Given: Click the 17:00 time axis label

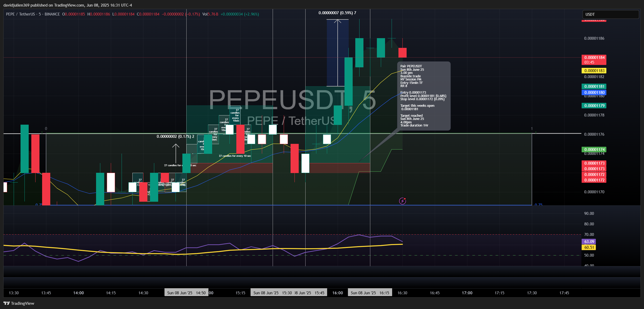Looking at the screenshot, I should pyautogui.click(x=467, y=293).
